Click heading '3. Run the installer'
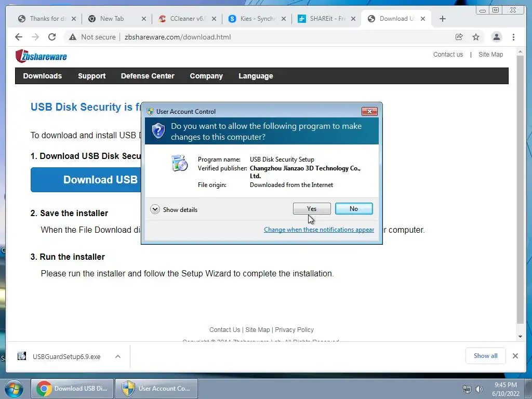The height and width of the screenshot is (399, 532). 68,257
